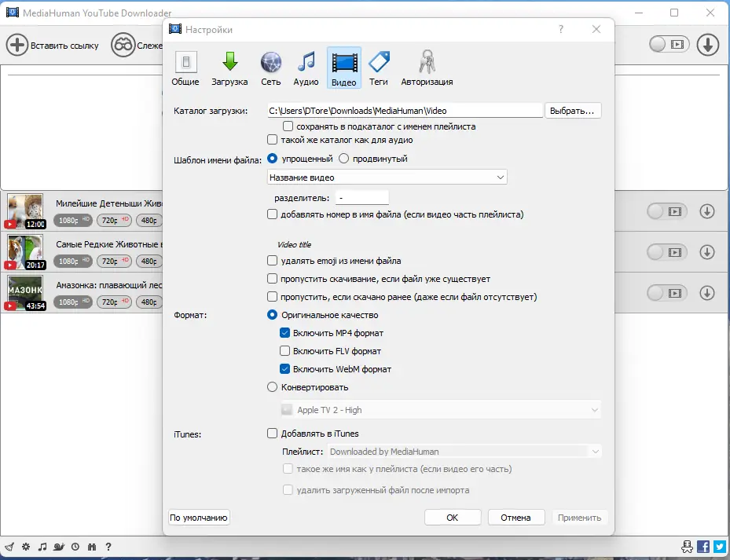Click the Применить button

click(580, 518)
